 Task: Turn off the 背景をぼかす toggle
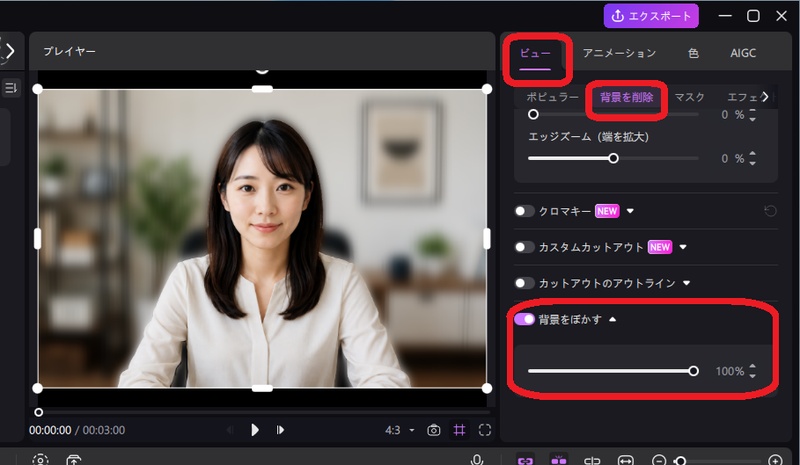524,319
